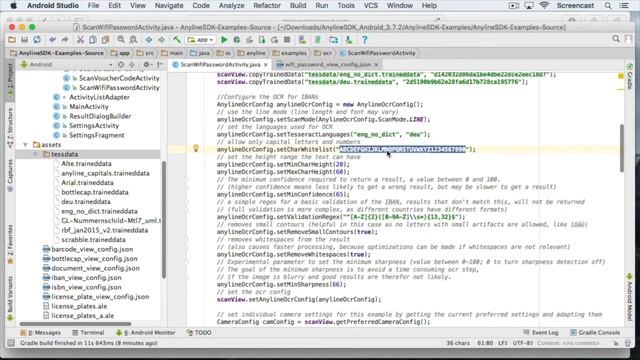This screenshot has height=360, width=640.
Task: Toggle the Structure side panel tab
Action: tap(10, 128)
